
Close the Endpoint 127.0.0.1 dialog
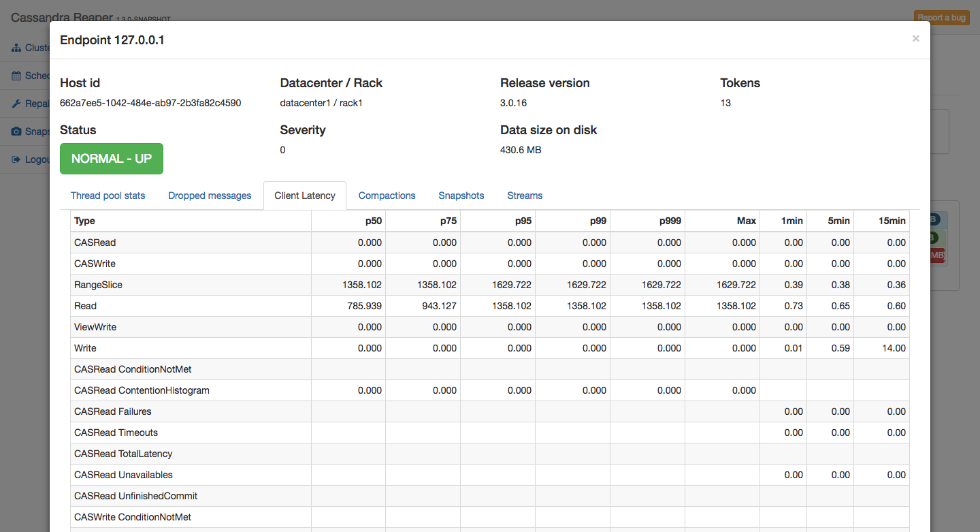point(916,39)
